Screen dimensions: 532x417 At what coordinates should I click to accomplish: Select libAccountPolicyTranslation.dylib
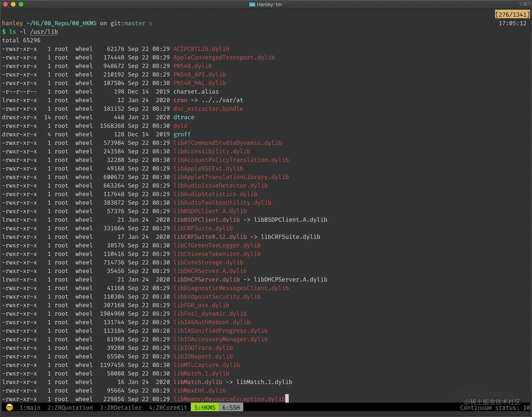231,160
